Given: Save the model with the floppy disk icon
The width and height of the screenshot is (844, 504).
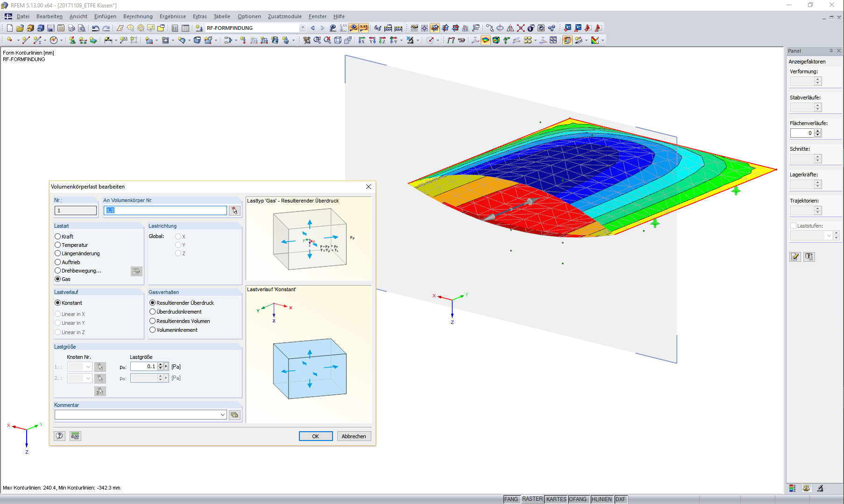Looking at the screenshot, I should tap(50, 28).
